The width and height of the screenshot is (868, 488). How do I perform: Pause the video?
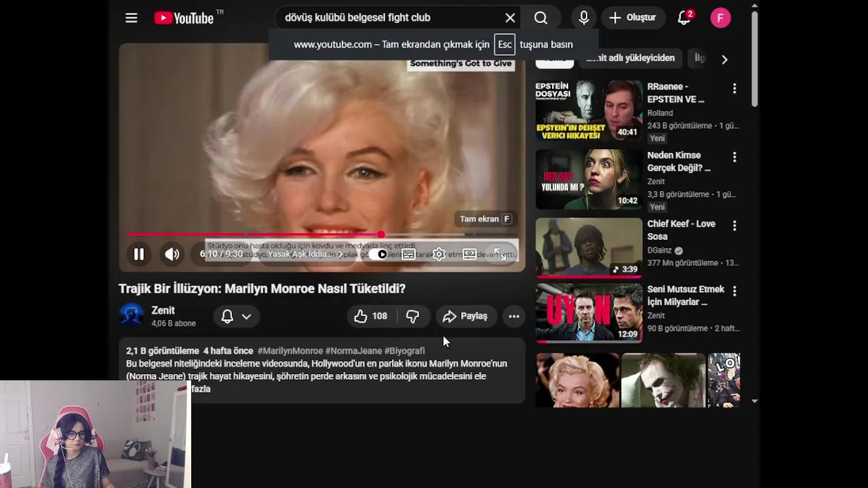click(x=139, y=254)
